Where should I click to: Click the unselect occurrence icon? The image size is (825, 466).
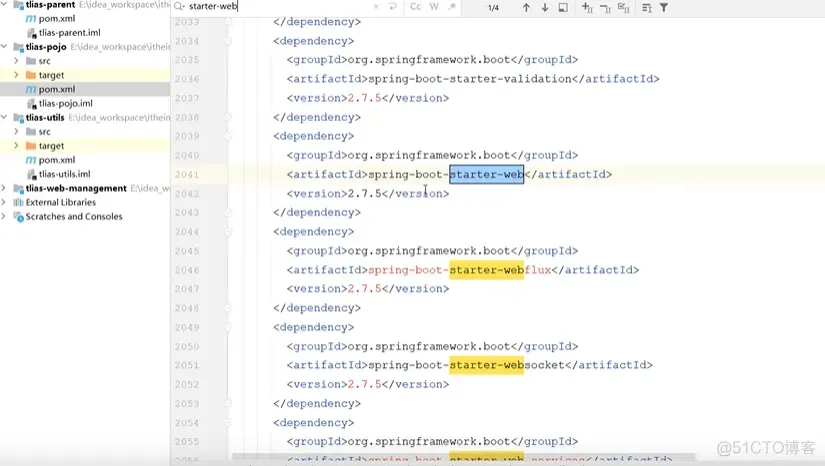pyautogui.click(x=605, y=7)
